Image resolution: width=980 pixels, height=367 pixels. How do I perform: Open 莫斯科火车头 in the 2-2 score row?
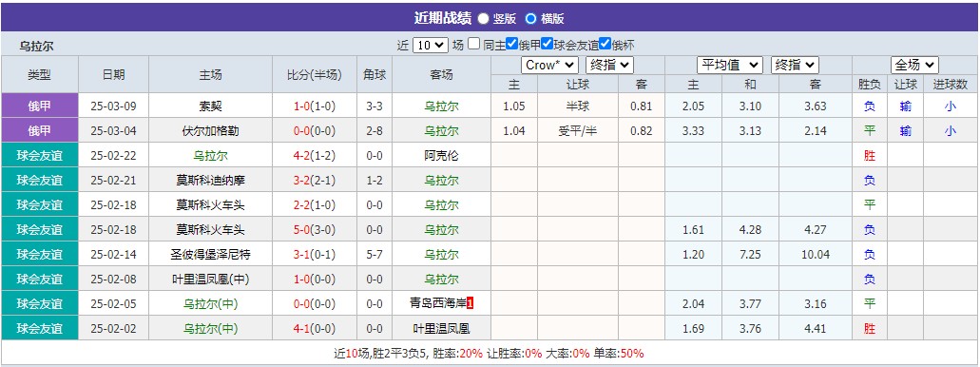[210, 205]
